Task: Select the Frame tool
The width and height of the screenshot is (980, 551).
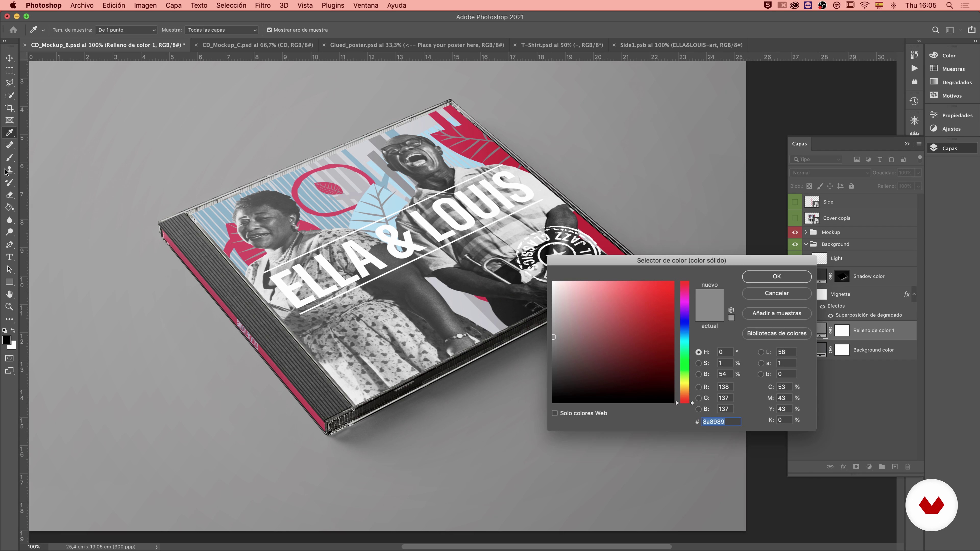Action: coord(9,120)
